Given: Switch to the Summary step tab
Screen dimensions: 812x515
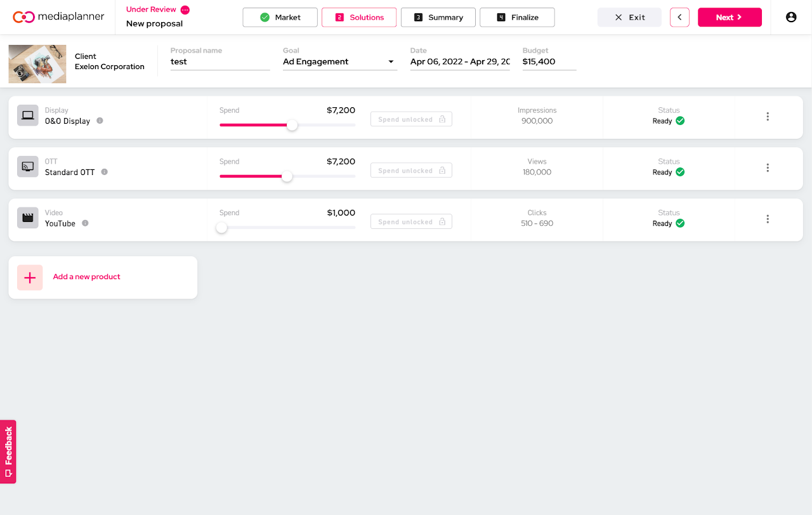Looking at the screenshot, I should point(438,17).
